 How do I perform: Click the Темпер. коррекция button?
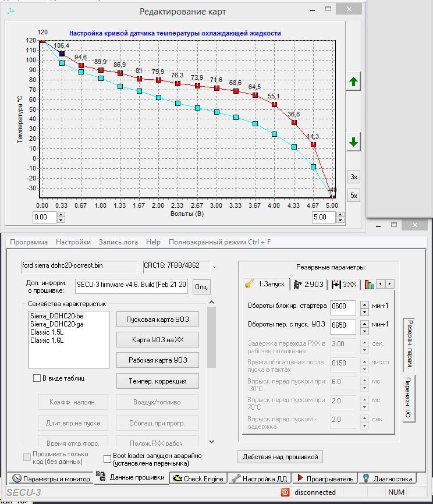[158, 381]
